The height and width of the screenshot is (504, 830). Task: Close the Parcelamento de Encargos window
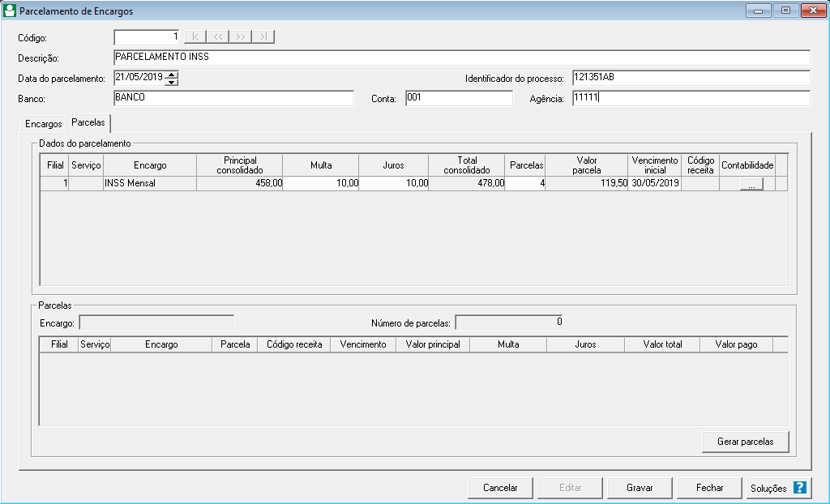point(813,11)
